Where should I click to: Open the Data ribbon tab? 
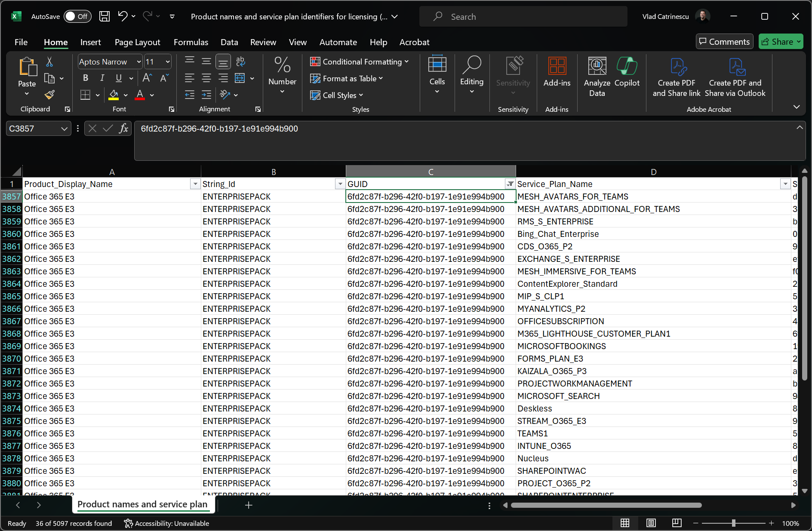point(229,42)
